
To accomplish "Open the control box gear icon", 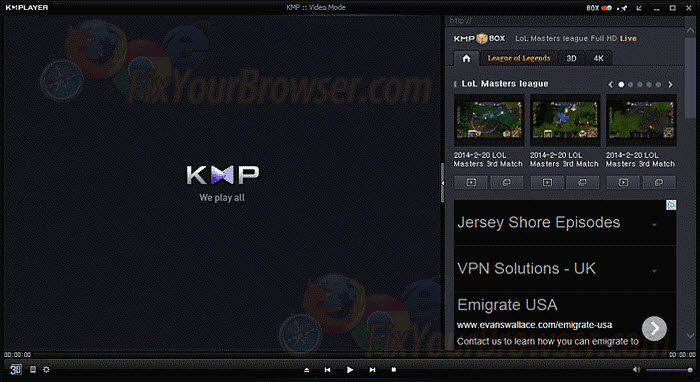I will [x=46, y=370].
